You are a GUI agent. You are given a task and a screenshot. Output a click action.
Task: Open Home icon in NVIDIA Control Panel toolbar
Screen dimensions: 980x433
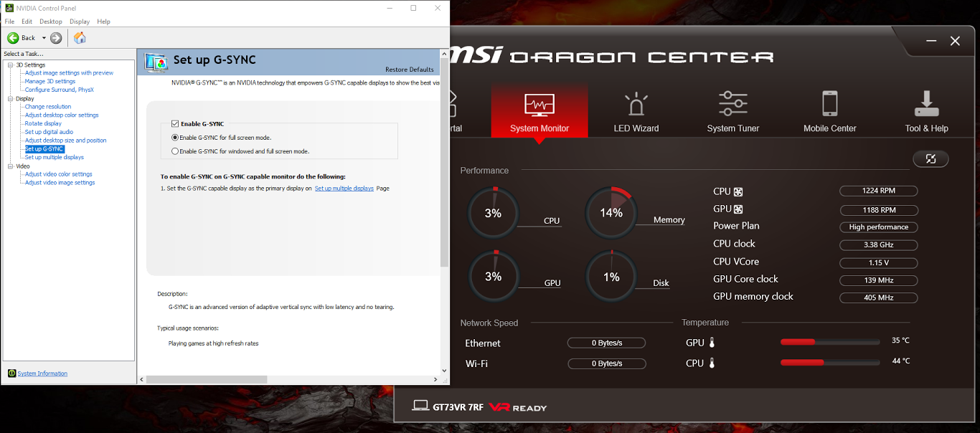tap(80, 38)
